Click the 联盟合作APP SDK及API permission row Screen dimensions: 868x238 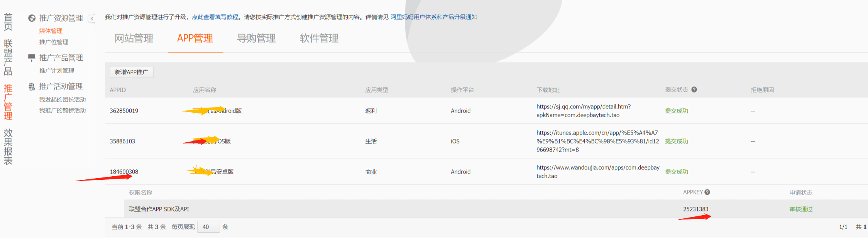tap(496, 209)
